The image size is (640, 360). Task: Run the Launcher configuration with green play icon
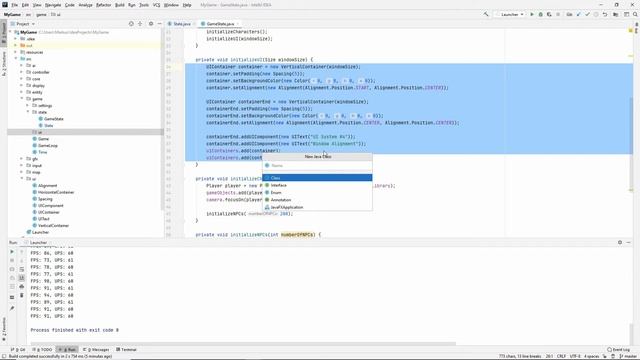click(532, 14)
